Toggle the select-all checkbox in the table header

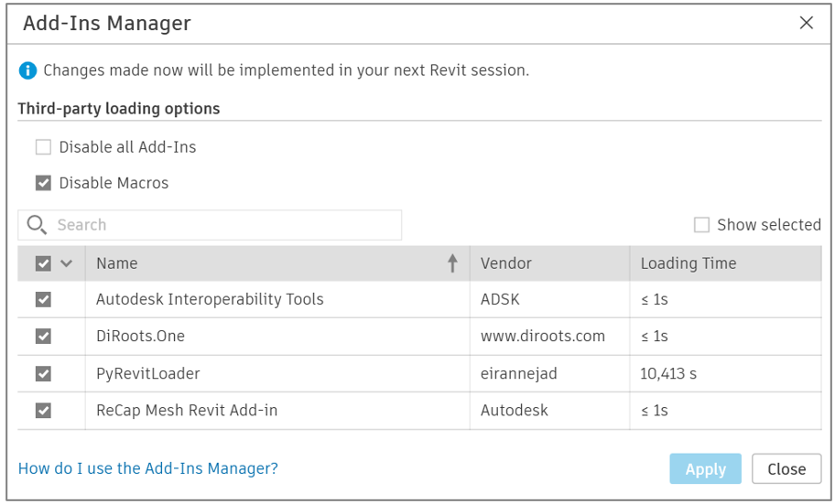(x=43, y=263)
